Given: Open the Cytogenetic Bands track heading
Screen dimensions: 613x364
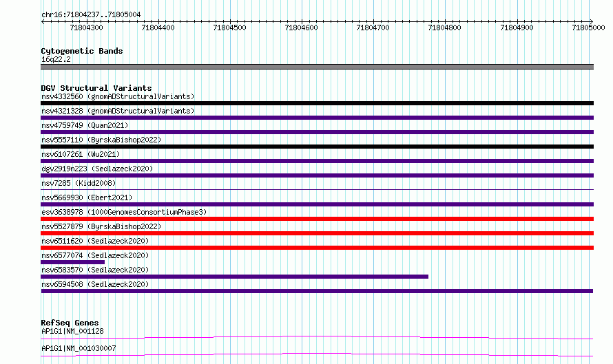Looking at the screenshot, I should coord(82,51).
